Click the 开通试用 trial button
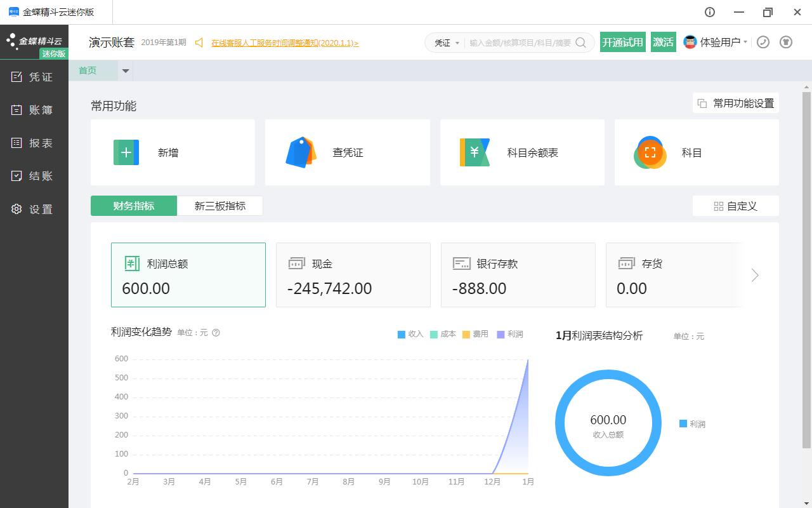Screen dimensions: 812x508 point(622,42)
